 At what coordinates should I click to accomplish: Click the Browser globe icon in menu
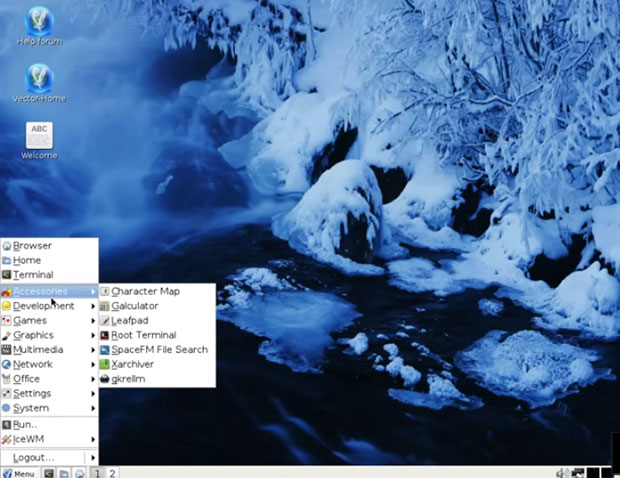(6, 246)
